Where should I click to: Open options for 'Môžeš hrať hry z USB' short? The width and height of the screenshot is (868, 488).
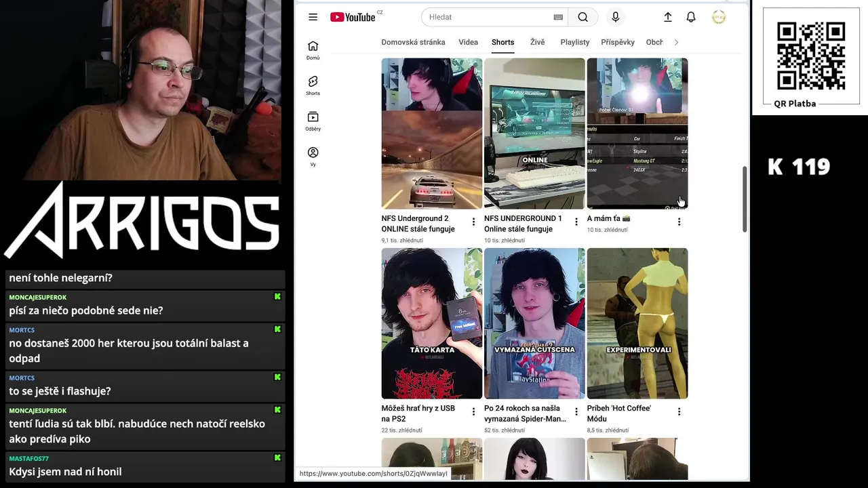click(473, 411)
